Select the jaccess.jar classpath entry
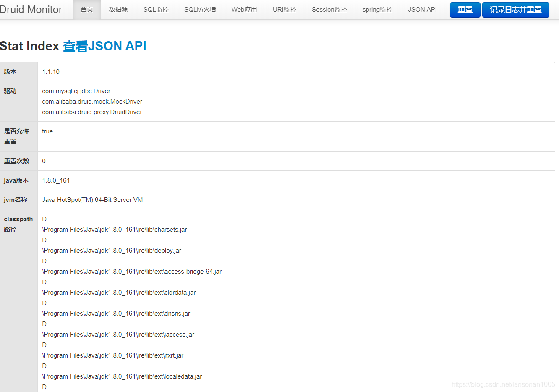 118,335
